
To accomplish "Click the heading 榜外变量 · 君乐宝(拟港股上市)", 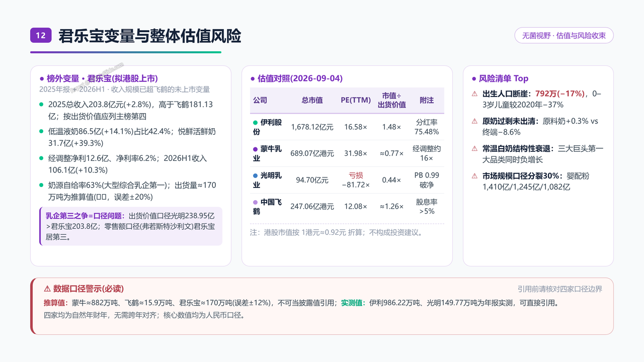I will point(102,78).
